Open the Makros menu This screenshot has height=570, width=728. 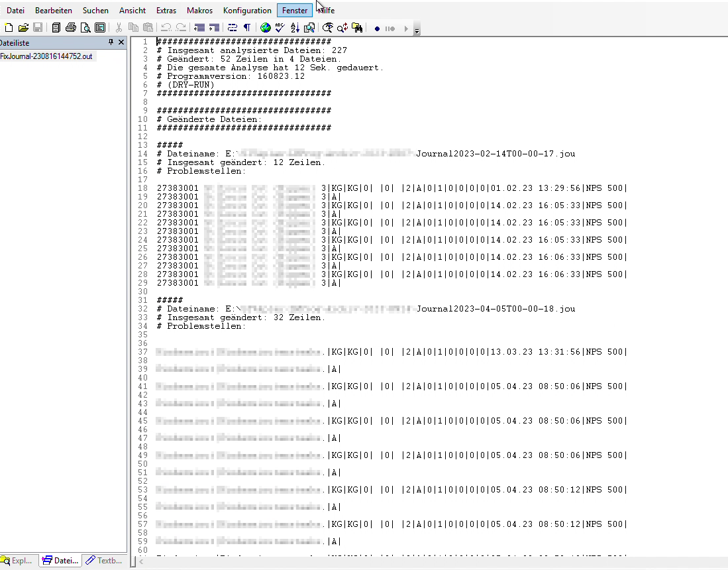[x=199, y=11]
